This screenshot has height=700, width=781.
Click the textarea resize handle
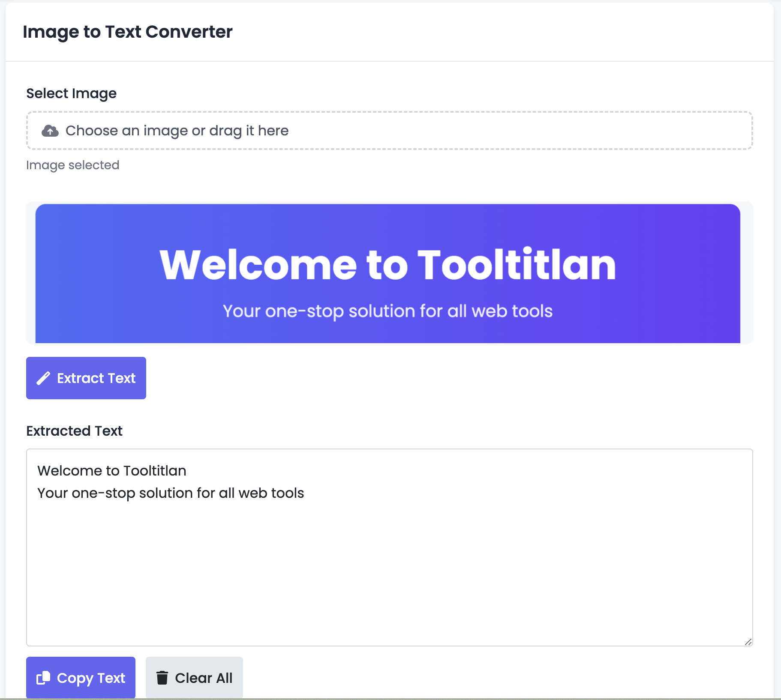pyautogui.click(x=749, y=641)
